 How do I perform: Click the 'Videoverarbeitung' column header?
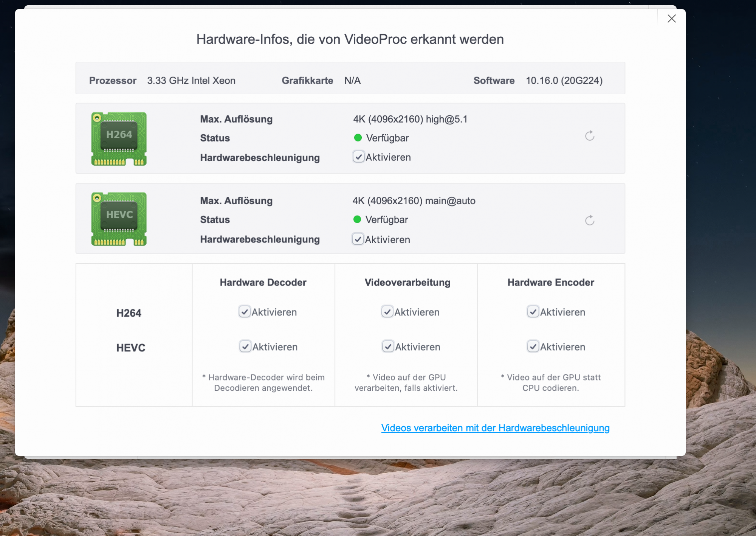point(407,283)
